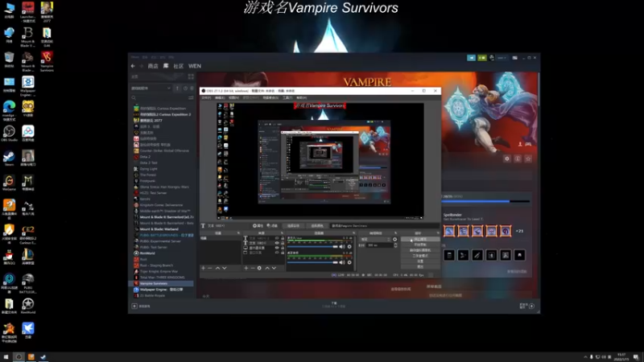644x362 pixels.
Task: Switch Steam library to grid view icon
Action: tap(191, 76)
